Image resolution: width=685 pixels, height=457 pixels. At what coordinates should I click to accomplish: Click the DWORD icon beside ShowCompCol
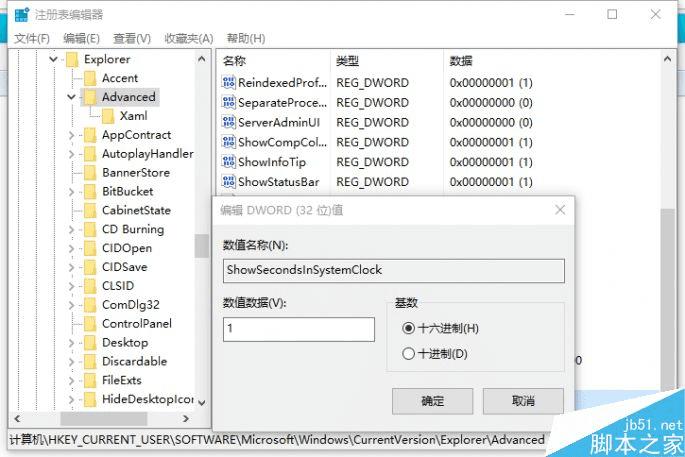point(228,142)
